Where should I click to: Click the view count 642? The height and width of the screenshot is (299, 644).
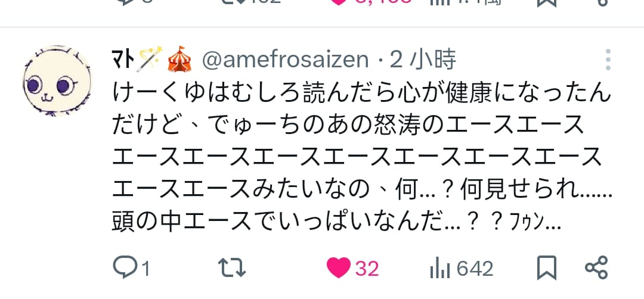(x=475, y=269)
